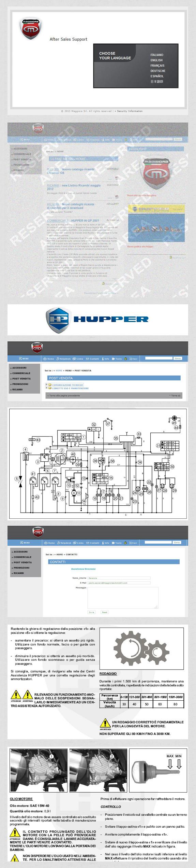The height and width of the screenshot is (868, 196).
Task: Click the Invia button on the contact form
Action: 91,612
